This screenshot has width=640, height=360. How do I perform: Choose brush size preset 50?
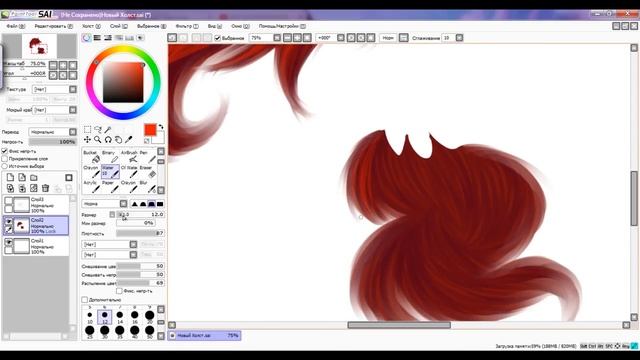[x=149, y=332]
